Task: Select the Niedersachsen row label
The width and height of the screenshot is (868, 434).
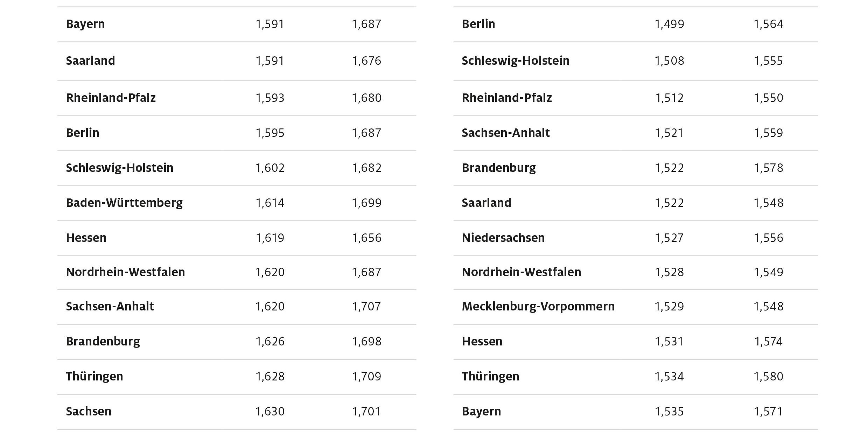Action: click(x=503, y=238)
